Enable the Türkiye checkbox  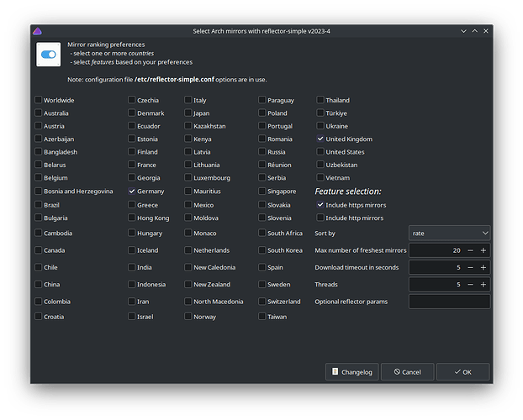(320, 113)
